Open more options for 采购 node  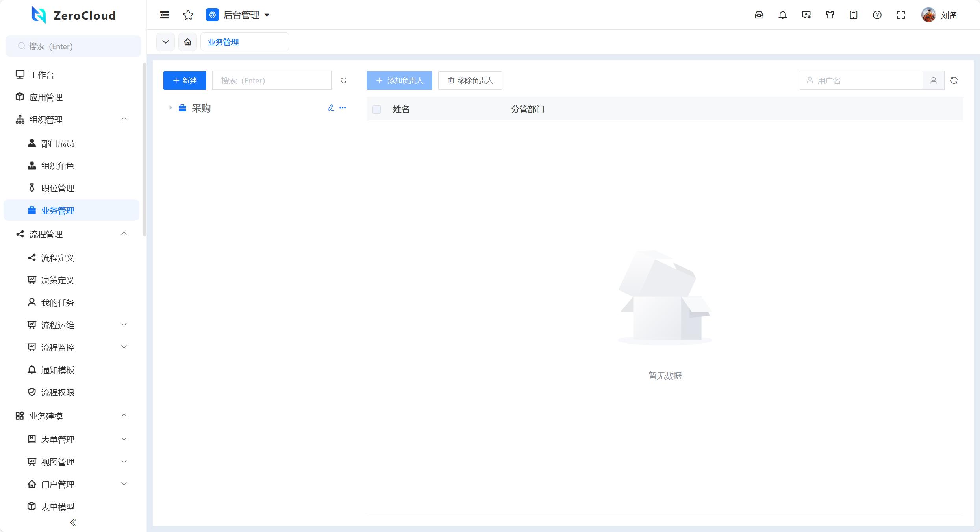coord(343,107)
